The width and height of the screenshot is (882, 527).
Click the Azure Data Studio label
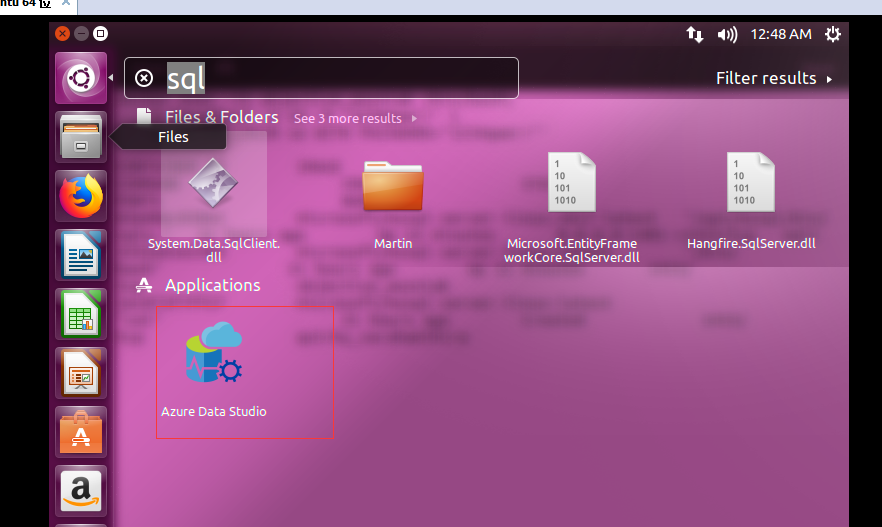[214, 412]
